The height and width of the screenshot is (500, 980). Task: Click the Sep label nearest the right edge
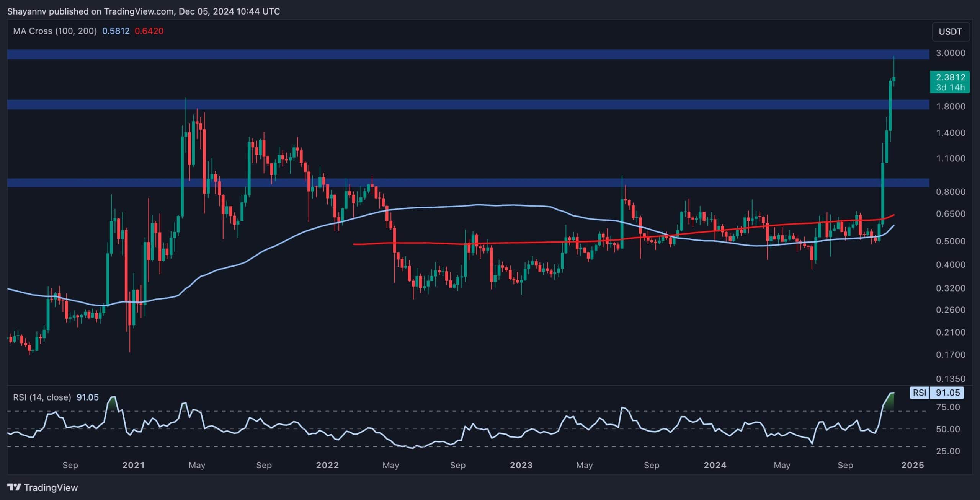(846, 466)
